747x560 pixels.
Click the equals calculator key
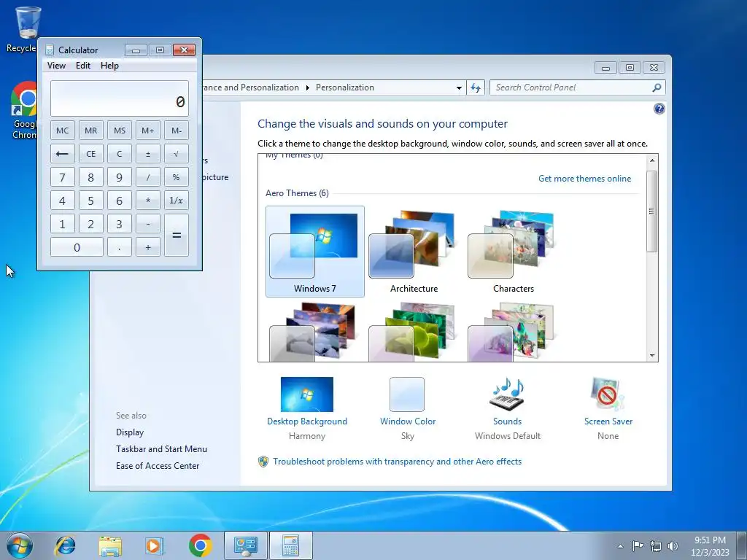tap(177, 236)
